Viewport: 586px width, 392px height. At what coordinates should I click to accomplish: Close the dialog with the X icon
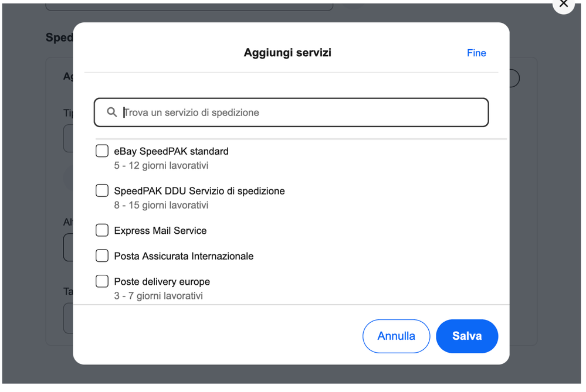click(563, 5)
